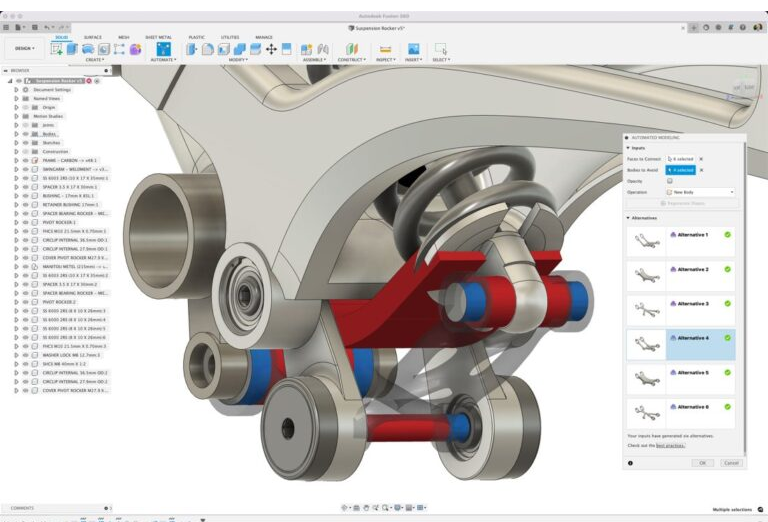Switch to the UTILITIES tab
768x522 pixels.
[230, 37]
